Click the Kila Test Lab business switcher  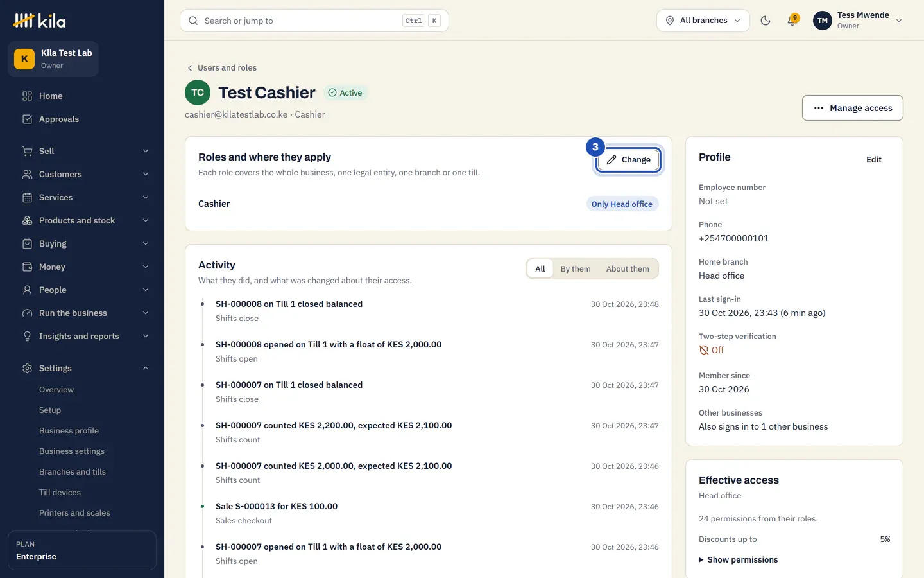coord(53,59)
